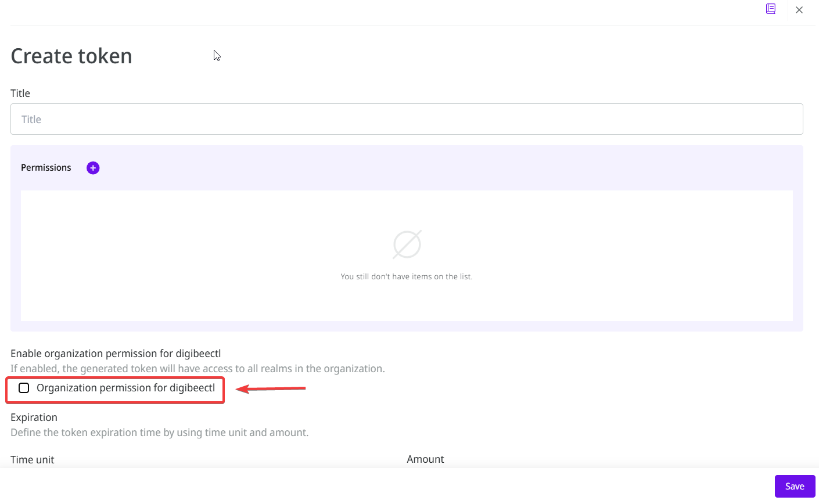The height and width of the screenshot is (504, 819).
Task: Click the Time unit label
Action: tap(33, 459)
